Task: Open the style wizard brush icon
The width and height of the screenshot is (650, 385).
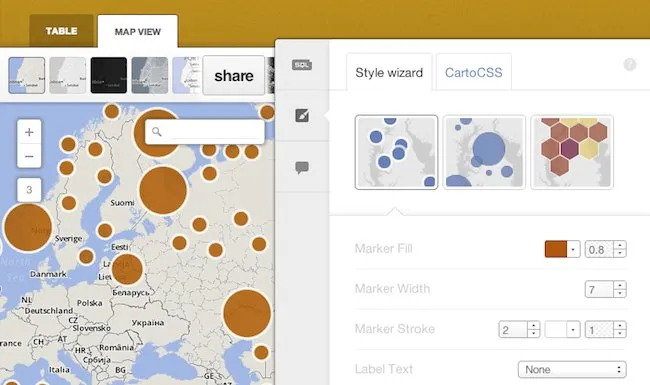Action: pos(302,116)
